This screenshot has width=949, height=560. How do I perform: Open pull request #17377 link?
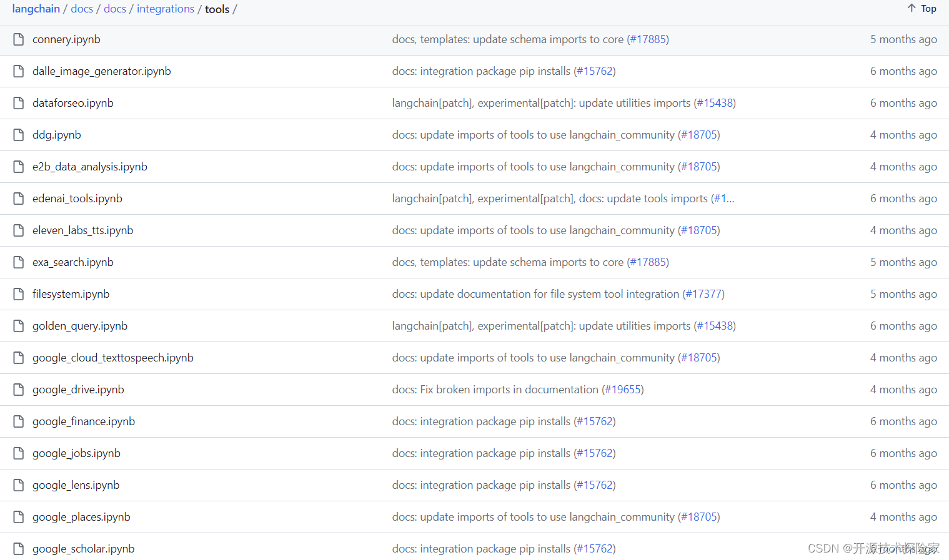pos(703,294)
